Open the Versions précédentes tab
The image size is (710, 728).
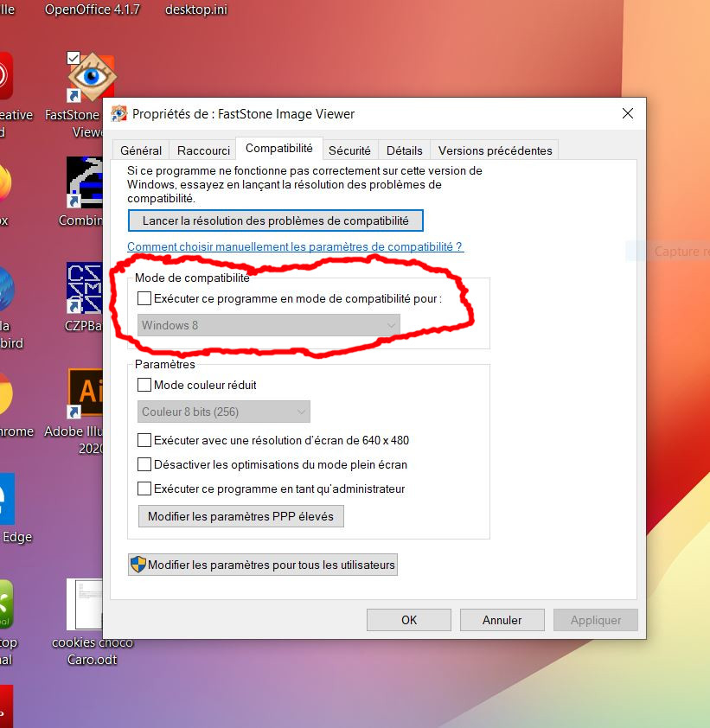tap(495, 150)
